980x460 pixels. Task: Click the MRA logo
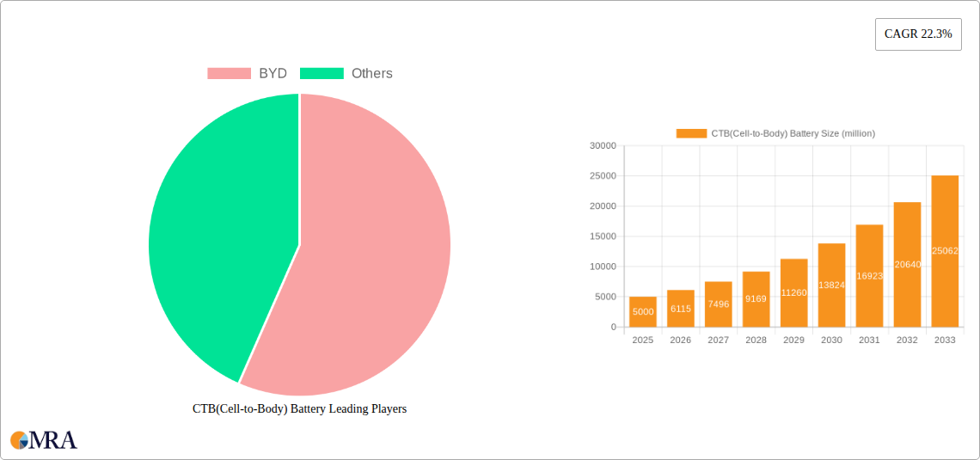[x=45, y=439]
